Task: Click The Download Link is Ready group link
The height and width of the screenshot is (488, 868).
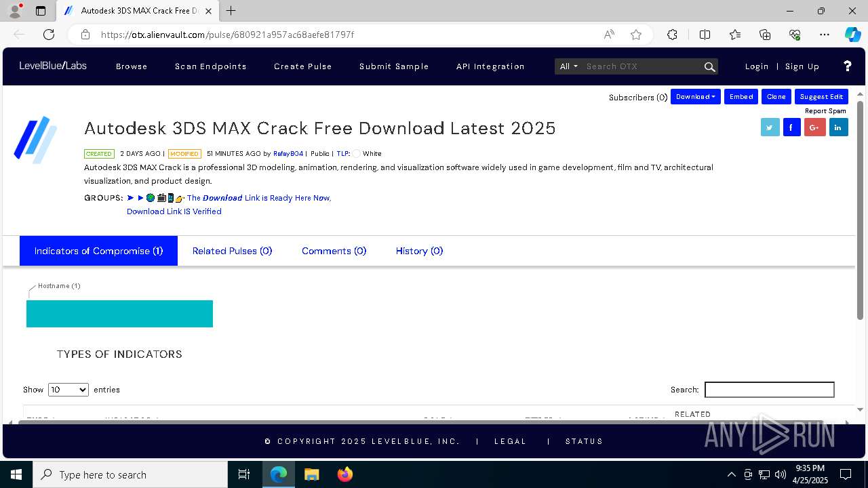Action: [229, 198]
